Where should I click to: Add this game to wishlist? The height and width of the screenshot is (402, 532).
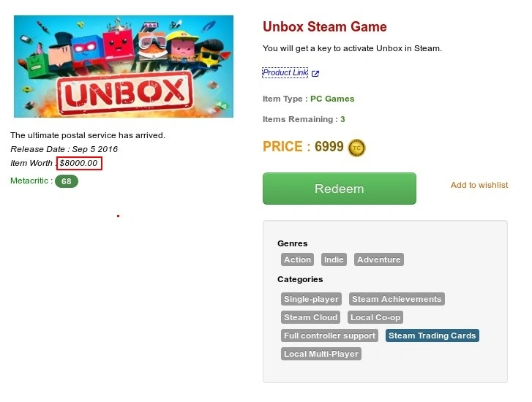479,185
